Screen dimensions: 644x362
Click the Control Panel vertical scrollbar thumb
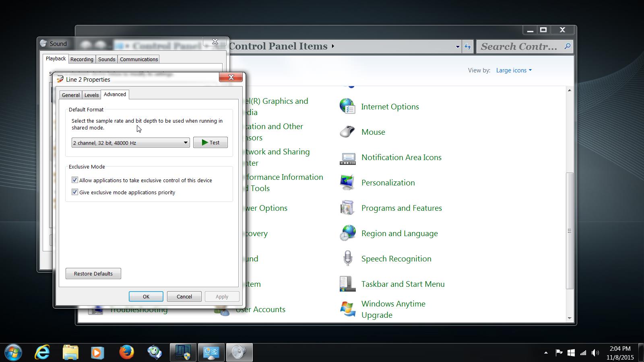click(x=570, y=230)
